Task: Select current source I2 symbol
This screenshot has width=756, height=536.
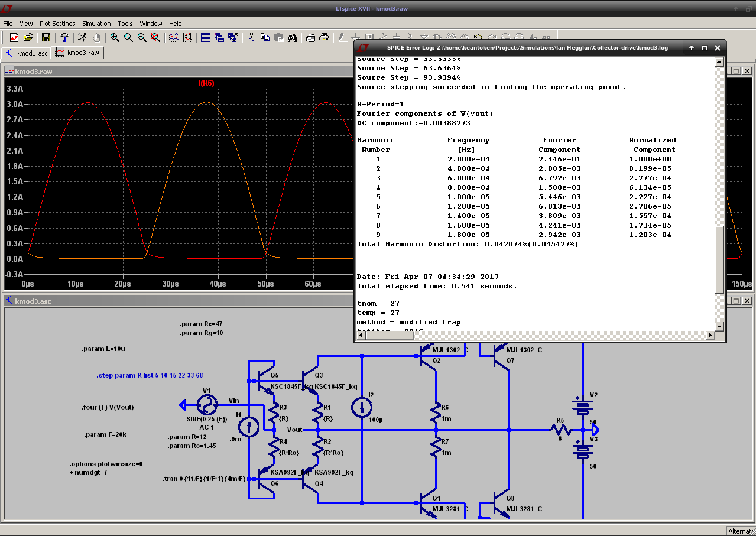Action: [362, 408]
